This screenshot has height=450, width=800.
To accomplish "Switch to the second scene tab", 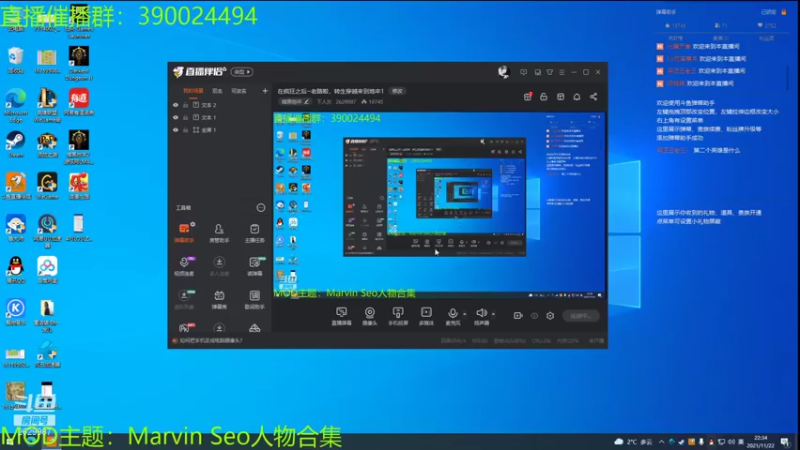I will coord(217,91).
